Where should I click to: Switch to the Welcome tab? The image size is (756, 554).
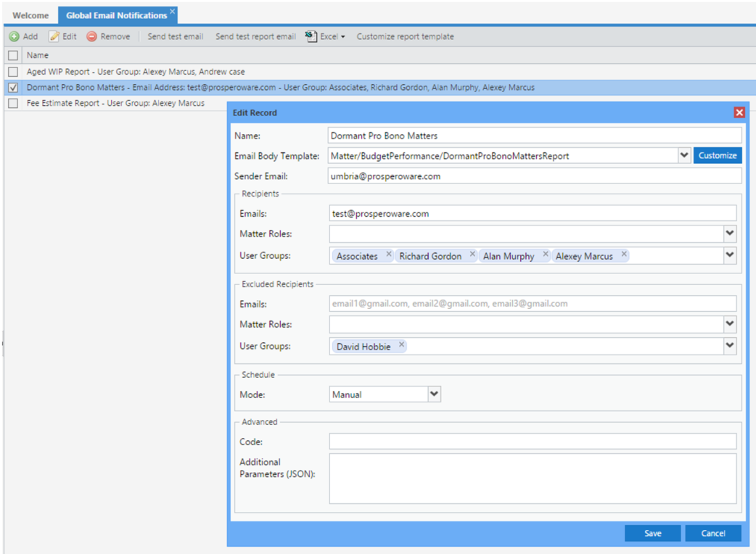click(x=30, y=15)
